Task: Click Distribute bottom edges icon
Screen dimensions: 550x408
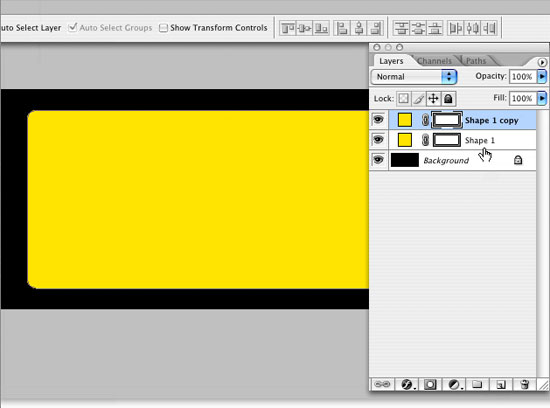Action: point(435,28)
